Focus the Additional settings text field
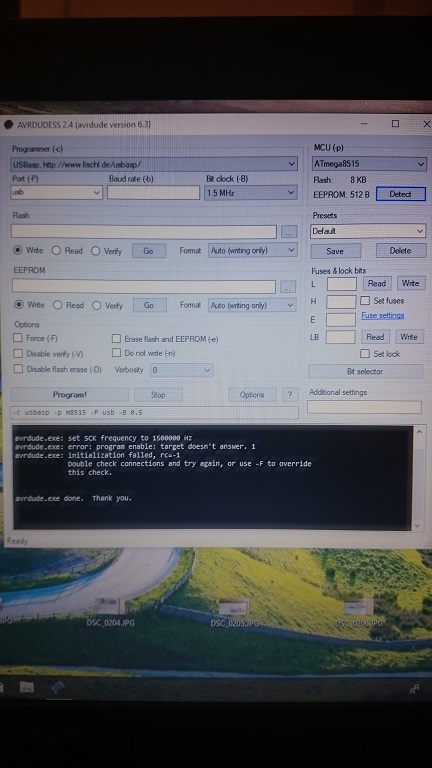The width and height of the screenshot is (432, 768). point(364,407)
